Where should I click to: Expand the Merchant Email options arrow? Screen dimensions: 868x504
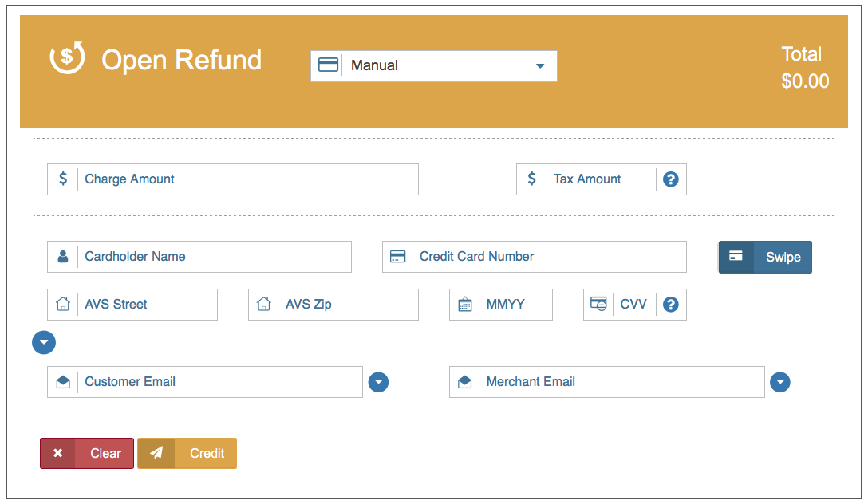pyautogui.click(x=779, y=382)
